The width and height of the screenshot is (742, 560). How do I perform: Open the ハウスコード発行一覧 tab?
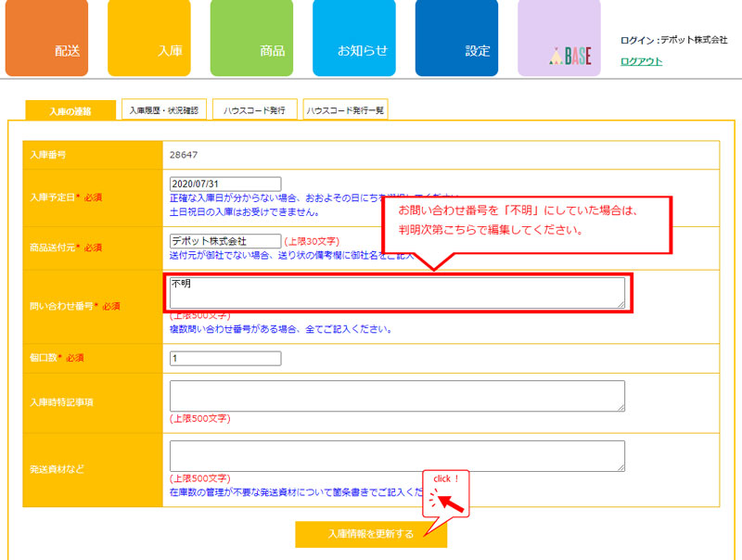click(344, 110)
